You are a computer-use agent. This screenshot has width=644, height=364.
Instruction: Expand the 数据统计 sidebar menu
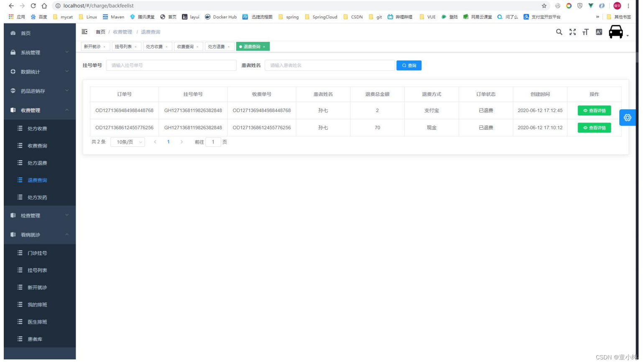pyautogui.click(x=40, y=72)
